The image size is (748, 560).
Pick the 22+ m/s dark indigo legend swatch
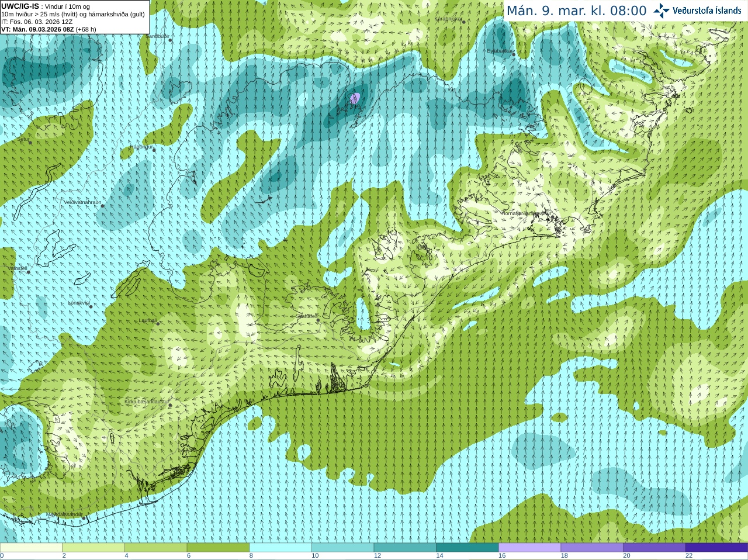click(x=716, y=548)
